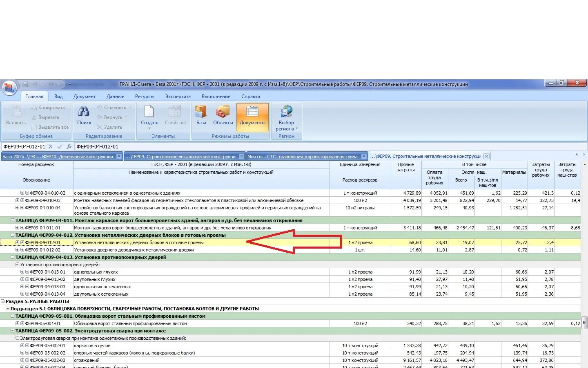Click the fx function icon
The width and height of the screenshot is (588, 368).
point(69,146)
